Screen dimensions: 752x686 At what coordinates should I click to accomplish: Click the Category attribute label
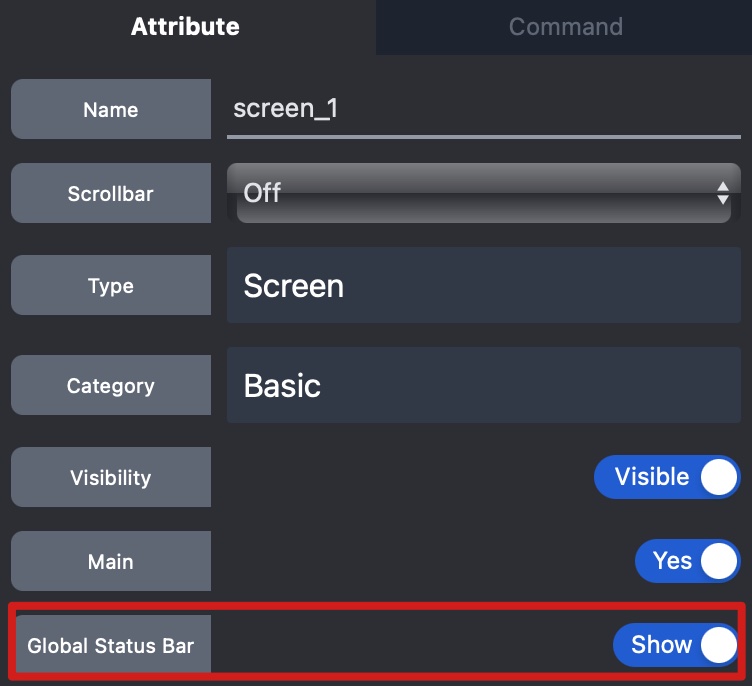tap(111, 386)
